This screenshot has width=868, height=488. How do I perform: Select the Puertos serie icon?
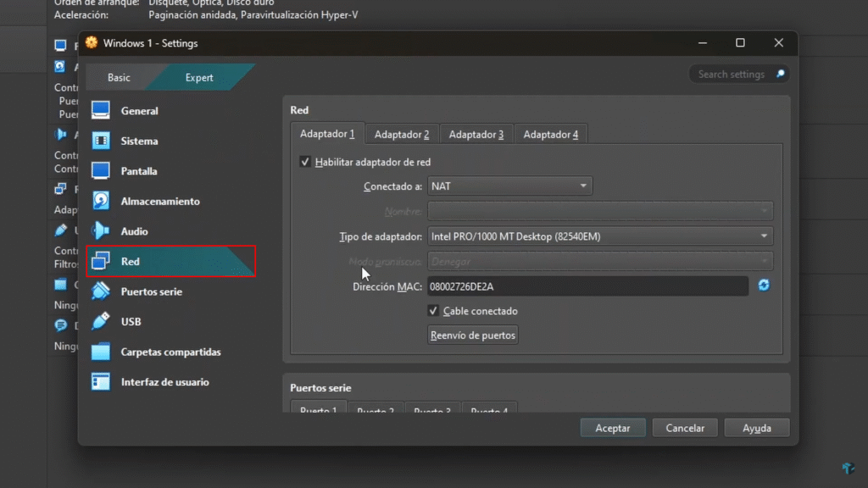point(101,291)
